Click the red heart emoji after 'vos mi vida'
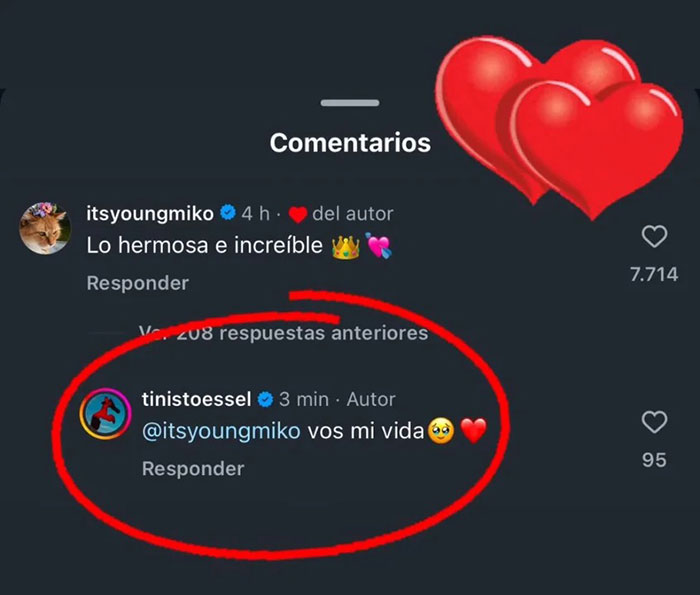 click(474, 432)
